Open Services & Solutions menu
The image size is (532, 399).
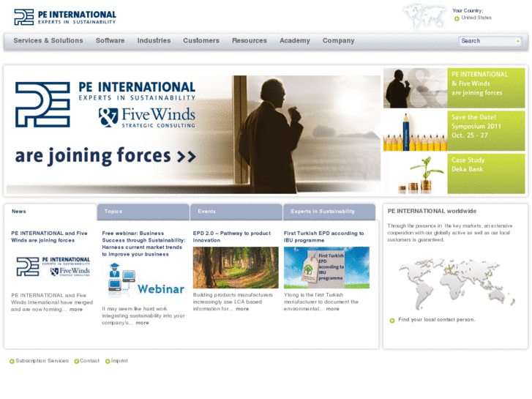pyautogui.click(x=48, y=41)
